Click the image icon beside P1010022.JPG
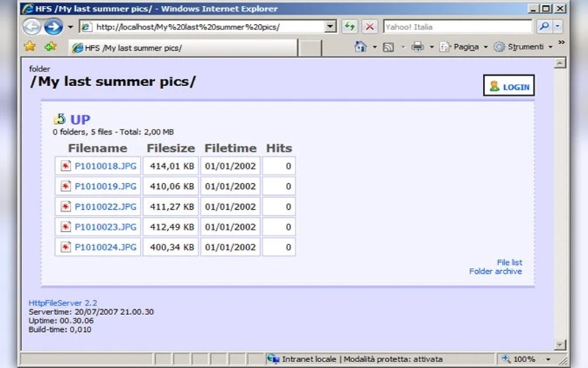Image resolution: width=588 pixels, height=368 pixels. (x=65, y=207)
